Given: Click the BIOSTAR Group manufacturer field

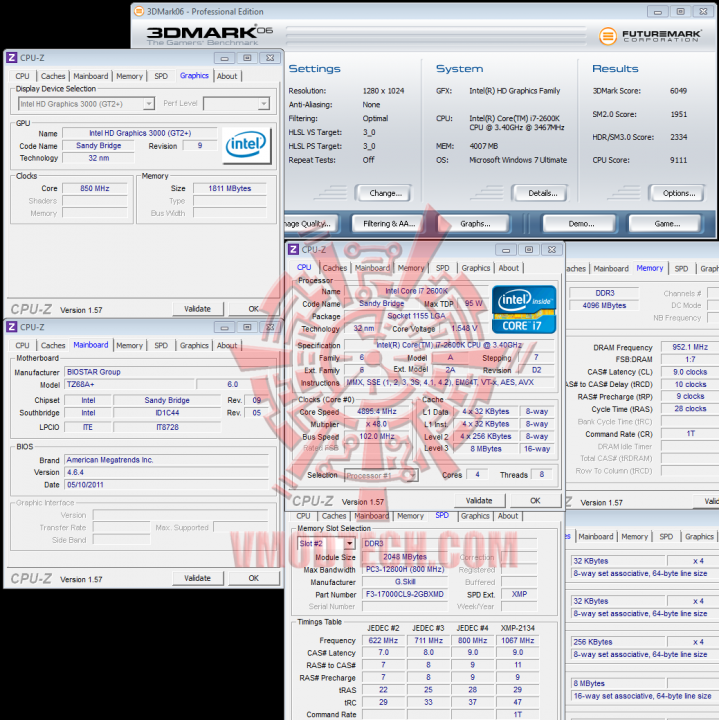Looking at the screenshot, I should tap(167, 372).
